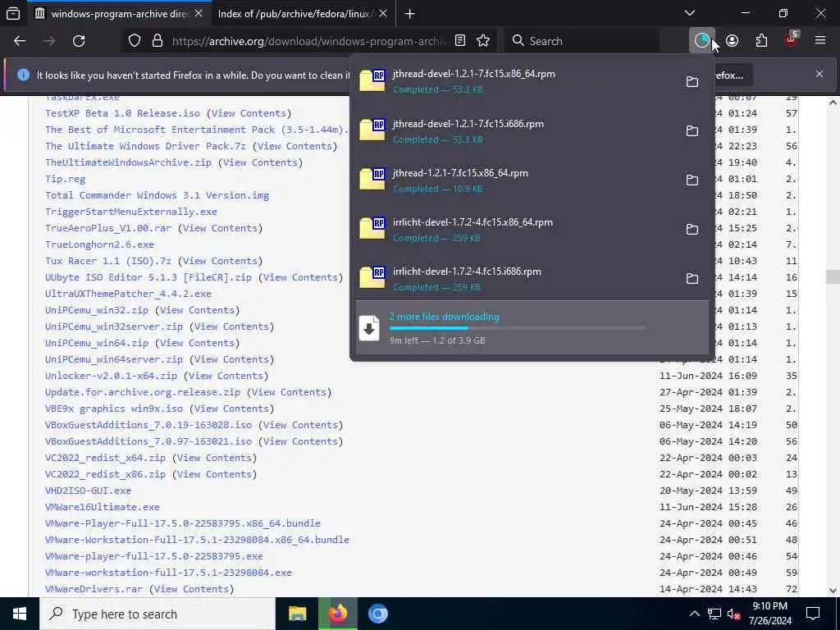Click the download arrow icon in summary
840x630 pixels.
point(368,328)
